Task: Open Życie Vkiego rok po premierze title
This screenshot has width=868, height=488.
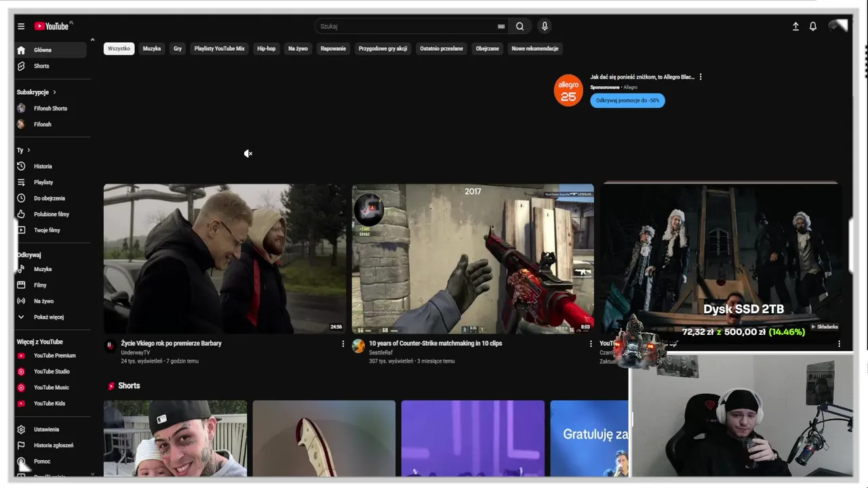Action: [172, 344]
